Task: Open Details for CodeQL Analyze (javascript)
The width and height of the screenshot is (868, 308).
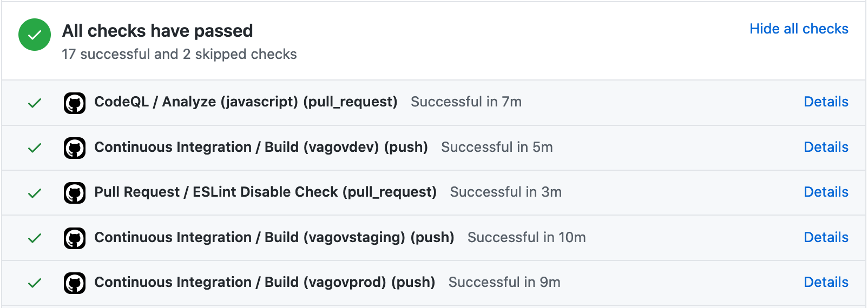Action: point(826,102)
